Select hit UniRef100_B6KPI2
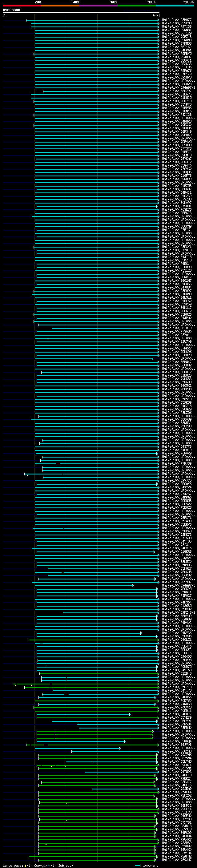 pyautogui.click(x=177, y=805)
